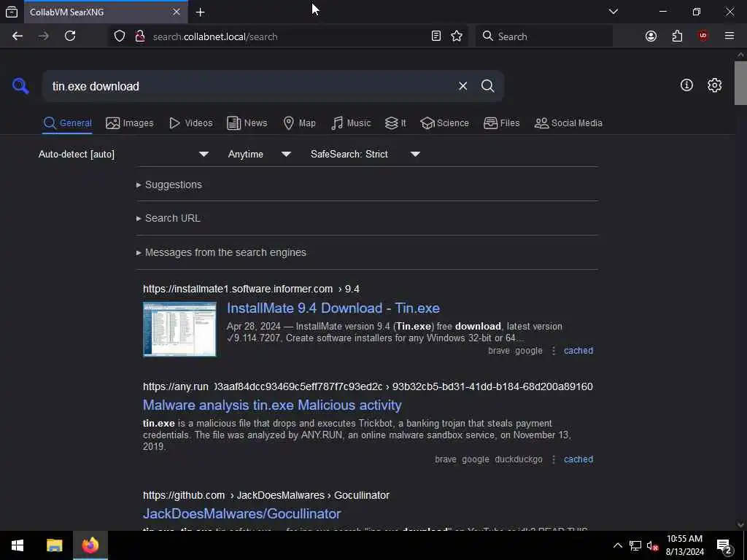This screenshot has height=560, width=747.
Task: Show site security padlock info
Action: coord(140,36)
